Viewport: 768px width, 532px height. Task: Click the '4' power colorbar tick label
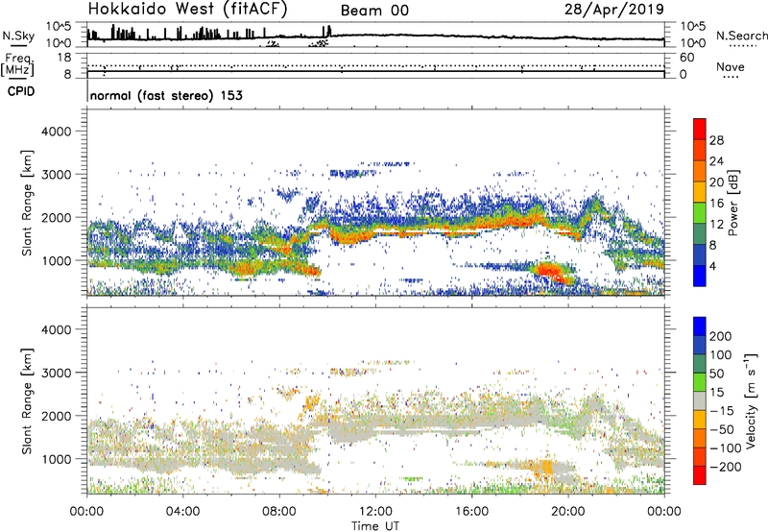pos(712,266)
